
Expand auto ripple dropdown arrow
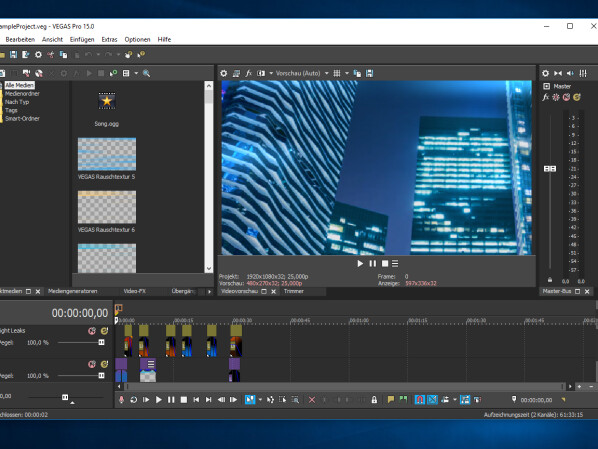(x=455, y=400)
